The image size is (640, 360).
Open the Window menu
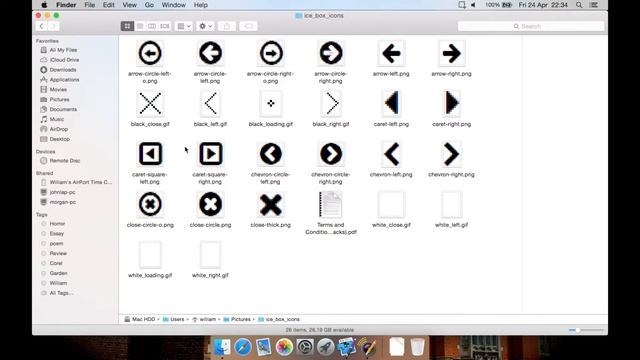(x=173, y=5)
